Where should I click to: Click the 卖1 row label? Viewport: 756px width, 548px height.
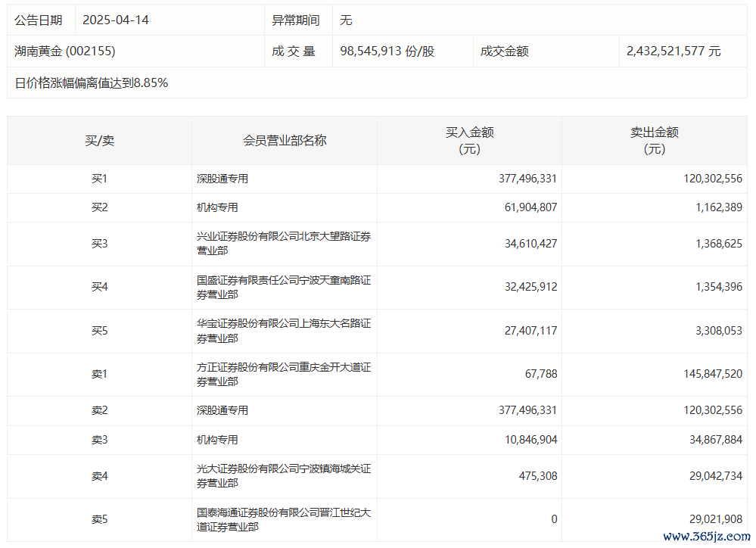[x=99, y=375]
